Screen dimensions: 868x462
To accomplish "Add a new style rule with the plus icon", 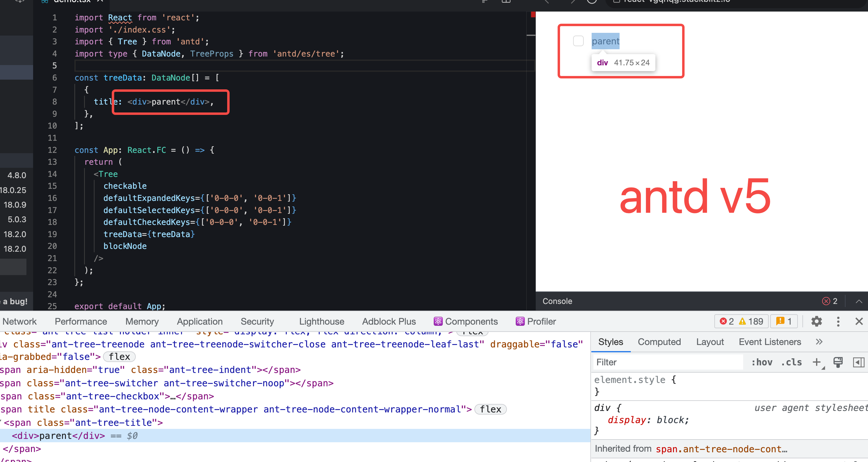I will tap(817, 362).
